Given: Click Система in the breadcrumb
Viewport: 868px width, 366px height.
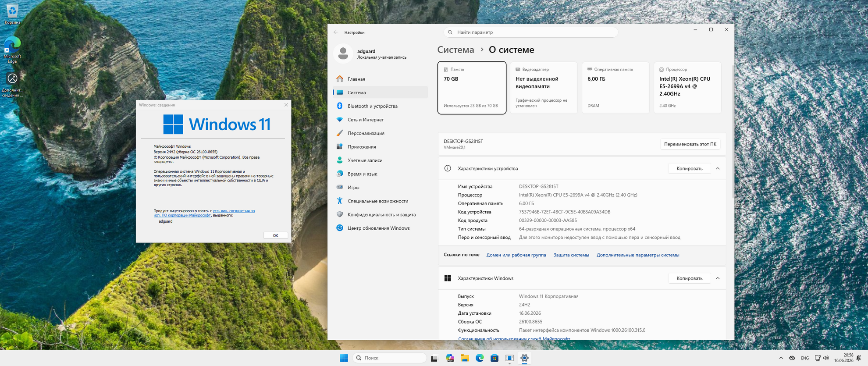Looking at the screenshot, I should (x=455, y=50).
